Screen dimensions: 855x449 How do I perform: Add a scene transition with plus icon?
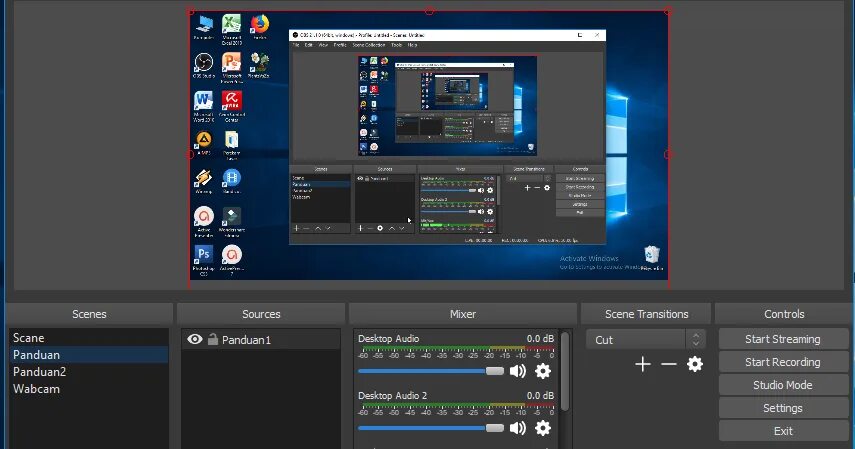click(643, 364)
